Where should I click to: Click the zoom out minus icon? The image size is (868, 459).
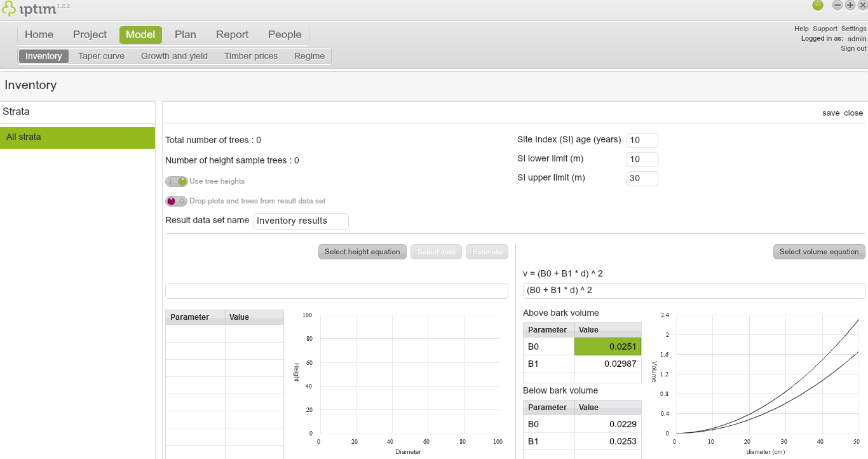point(837,5)
